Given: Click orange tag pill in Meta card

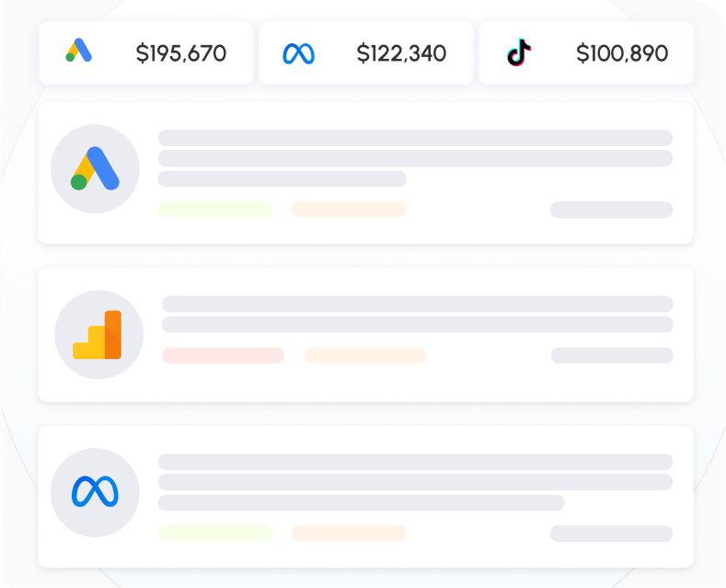Looking at the screenshot, I should (x=349, y=534).
